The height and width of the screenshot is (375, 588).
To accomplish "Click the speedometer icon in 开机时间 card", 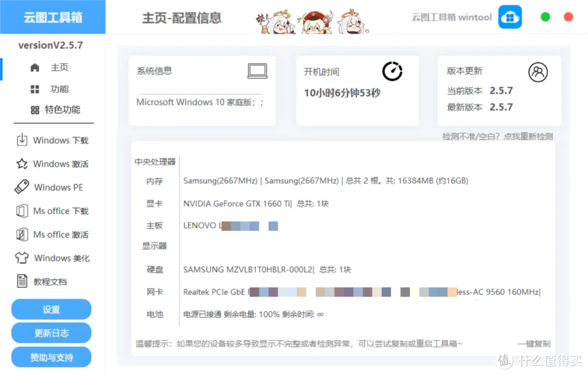I will coord(392,71).
